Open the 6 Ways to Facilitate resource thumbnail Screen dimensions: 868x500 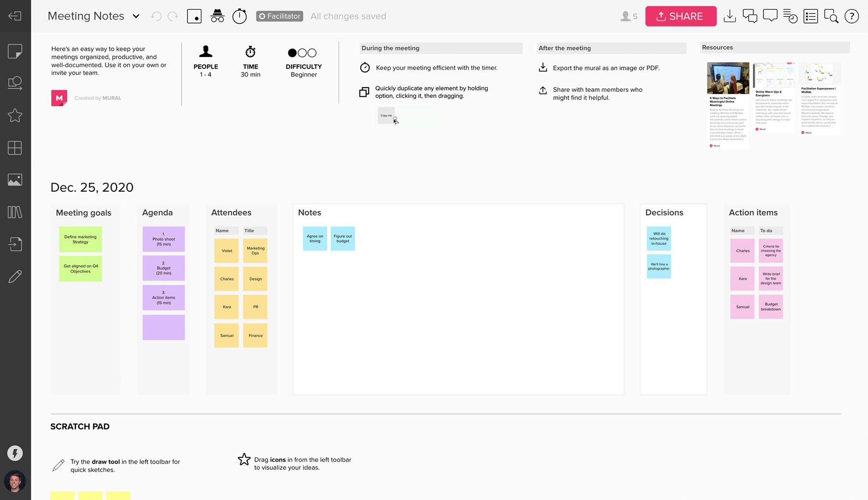[x=727, y=105]
